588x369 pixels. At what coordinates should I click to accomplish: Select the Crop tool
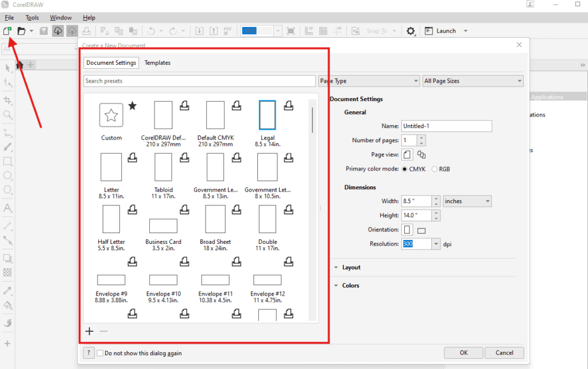point(7,100)
